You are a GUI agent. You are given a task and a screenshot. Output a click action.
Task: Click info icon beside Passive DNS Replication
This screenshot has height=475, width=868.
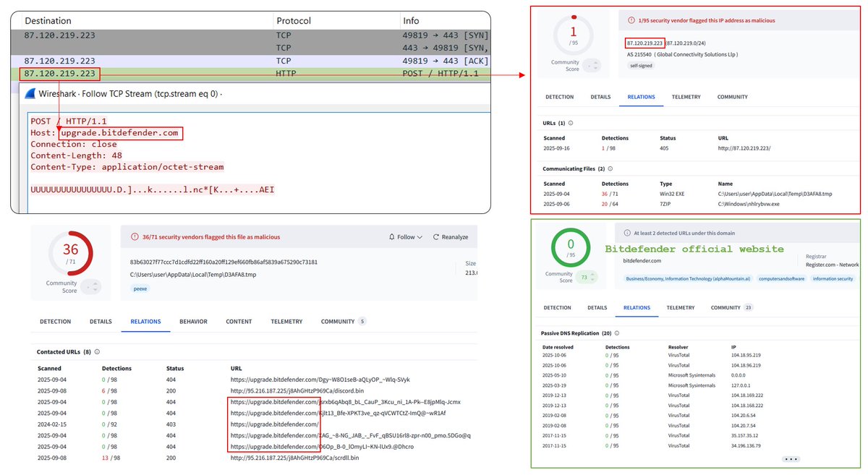click(617, 333)
